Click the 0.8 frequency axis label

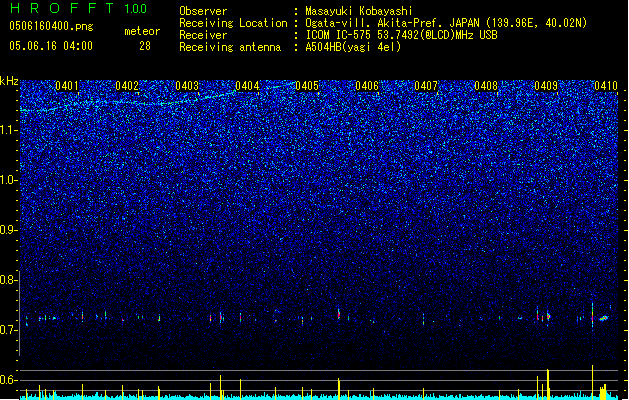(8, 280)
